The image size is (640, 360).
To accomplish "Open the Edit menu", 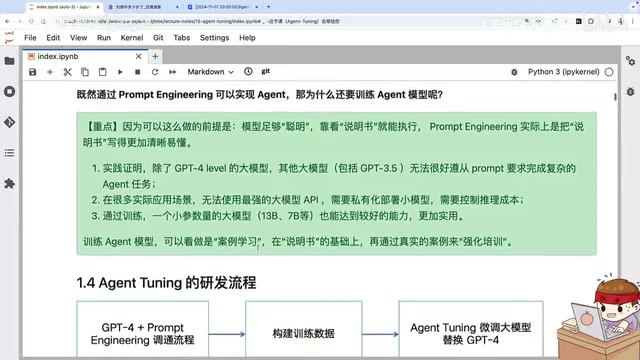I will point(53,38).
